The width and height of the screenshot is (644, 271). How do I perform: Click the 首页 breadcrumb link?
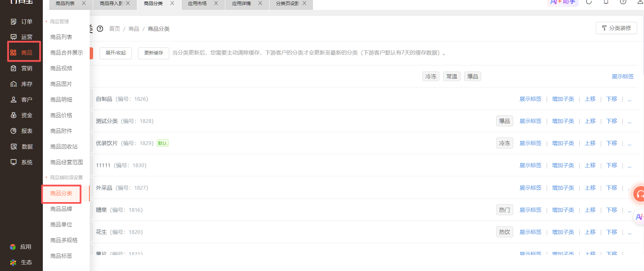pos(115,29)
